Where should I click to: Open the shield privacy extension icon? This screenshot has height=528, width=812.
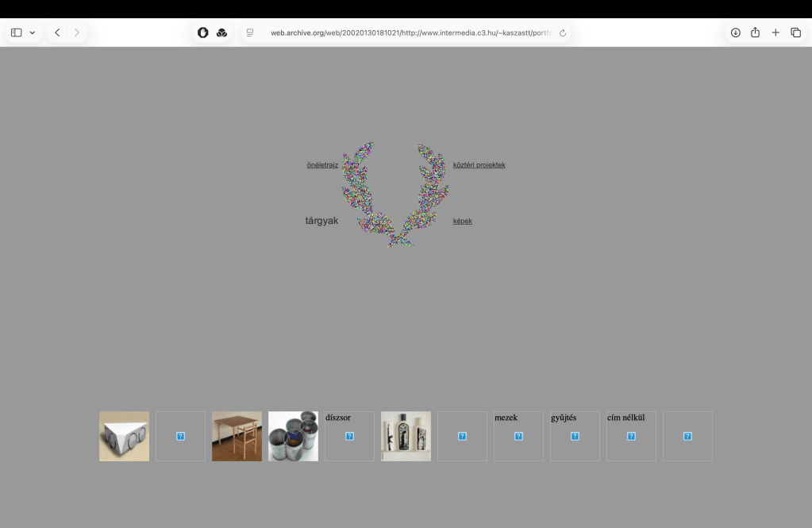click(x=202, y=33)
